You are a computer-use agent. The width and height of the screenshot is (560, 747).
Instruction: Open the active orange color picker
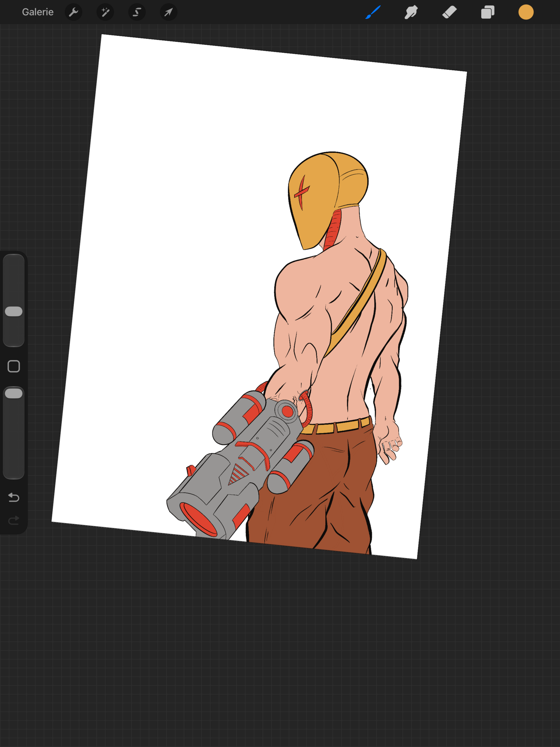[x=526, y=12]
